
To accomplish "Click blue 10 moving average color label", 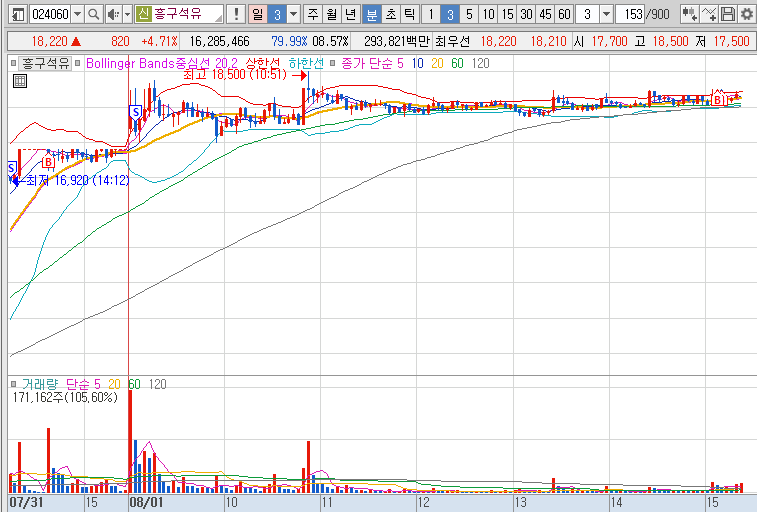I will [418, 63].
